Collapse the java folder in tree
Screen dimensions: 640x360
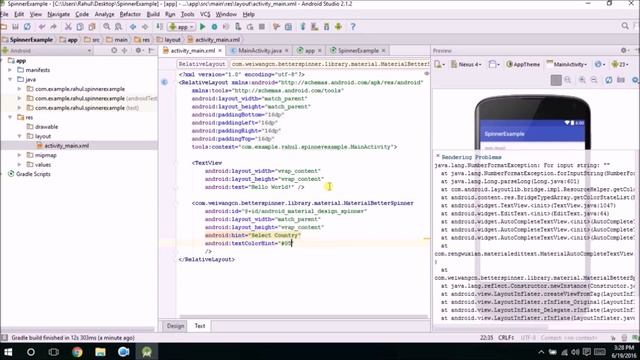10,80
